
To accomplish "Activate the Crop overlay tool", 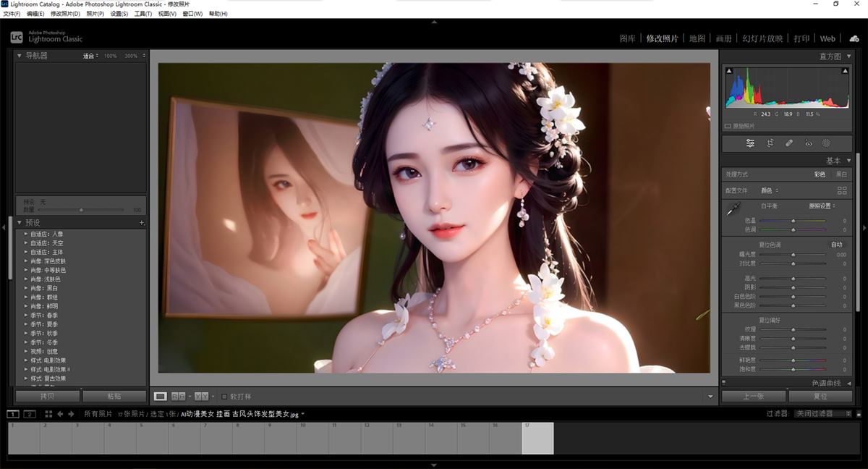I will [770, 143].
